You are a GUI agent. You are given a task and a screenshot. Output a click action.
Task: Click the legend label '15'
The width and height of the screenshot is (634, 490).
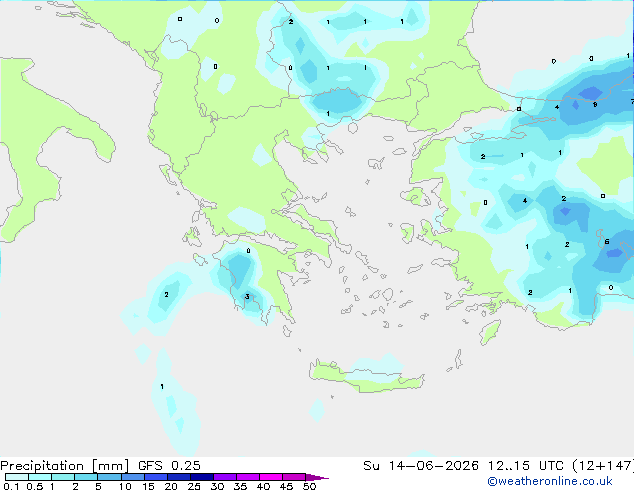tap(148, 486)
